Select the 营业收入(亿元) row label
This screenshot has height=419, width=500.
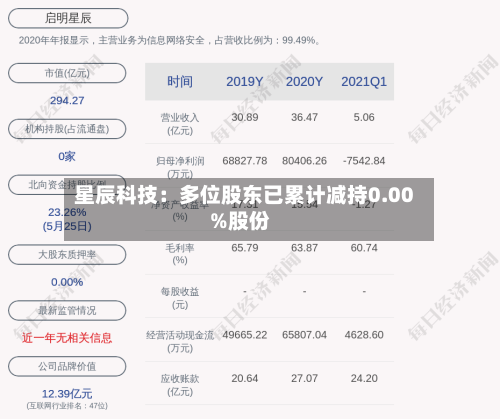180,124
